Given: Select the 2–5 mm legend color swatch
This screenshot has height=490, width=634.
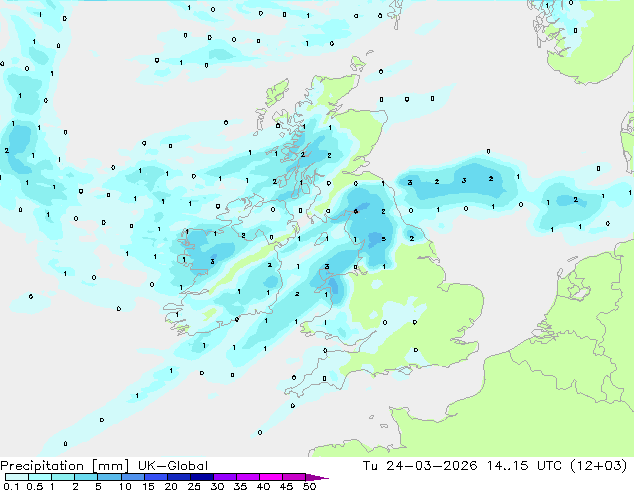Looking at the screenshot, I should point(86,477).
